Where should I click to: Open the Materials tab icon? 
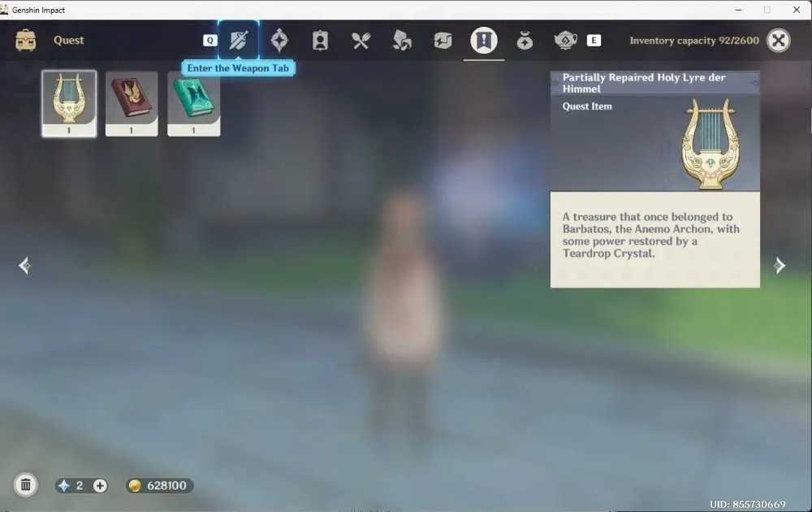(402, 41)
